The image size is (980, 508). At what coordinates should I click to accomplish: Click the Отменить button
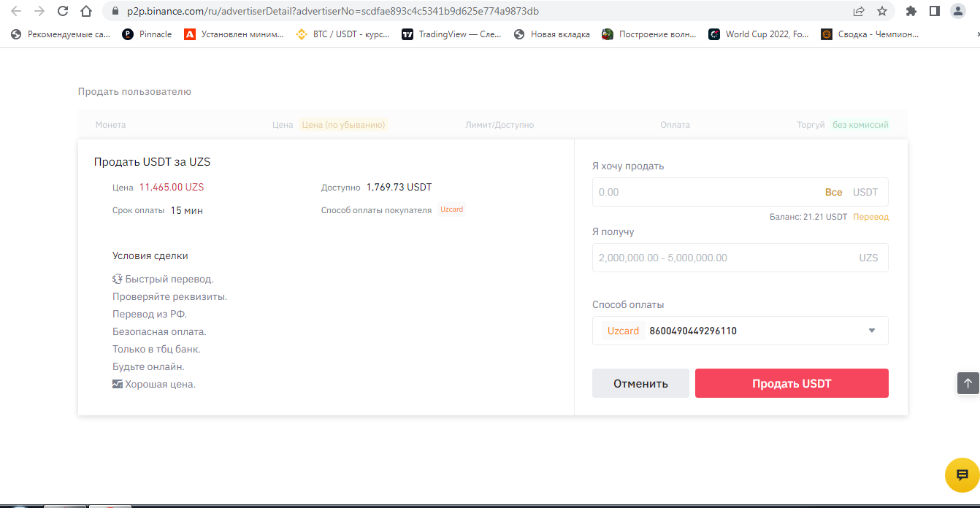pyautogui.click(x=640, y=383)
